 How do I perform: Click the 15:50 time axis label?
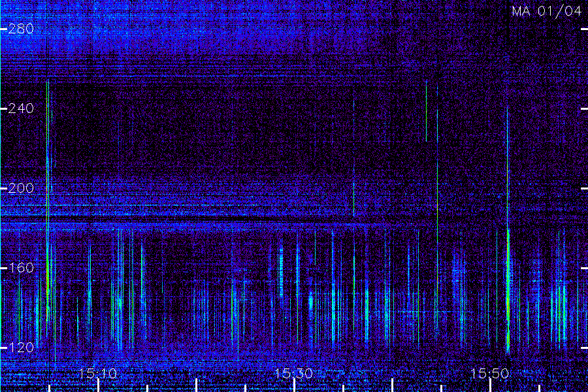[x=490, y=373]
